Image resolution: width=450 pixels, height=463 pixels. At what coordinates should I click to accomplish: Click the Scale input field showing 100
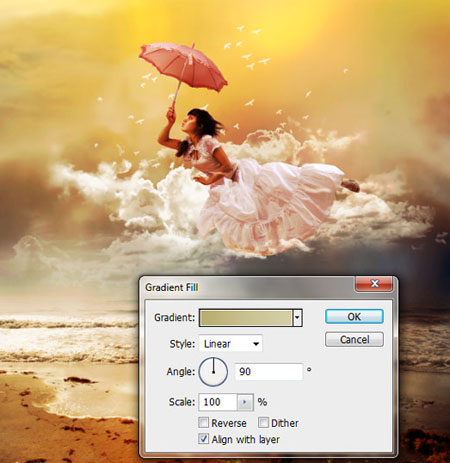point(218,402)
